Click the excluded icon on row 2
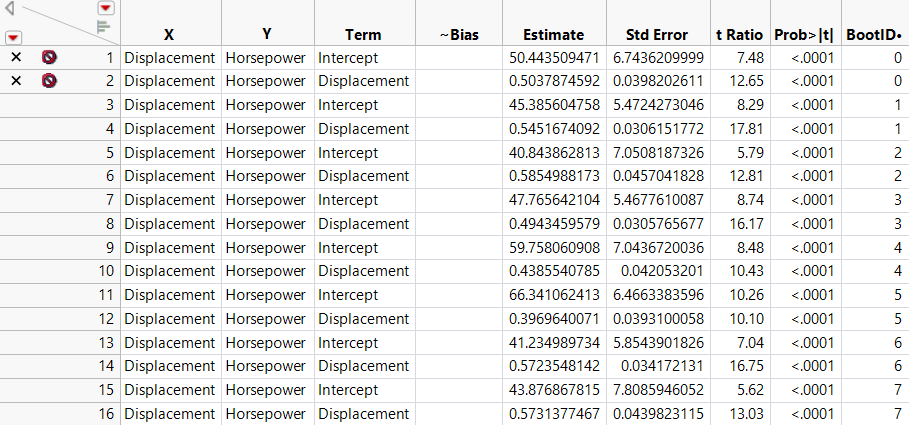 click(49, 80)
